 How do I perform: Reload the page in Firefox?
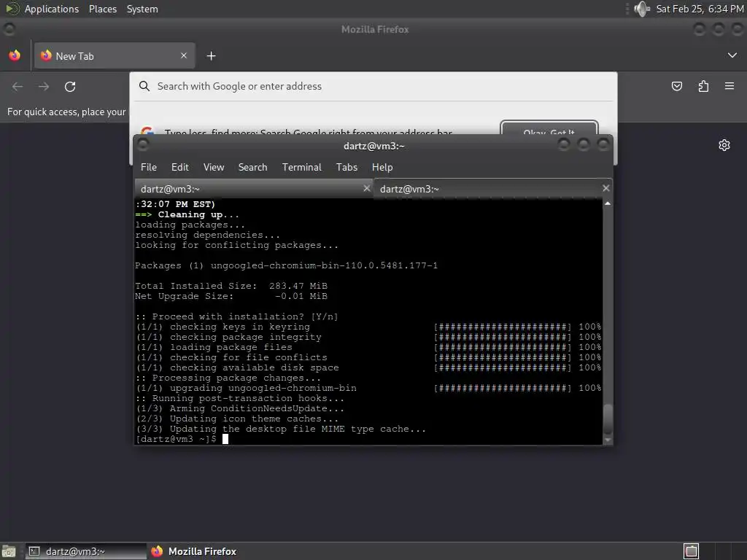(x=70, y=87)
